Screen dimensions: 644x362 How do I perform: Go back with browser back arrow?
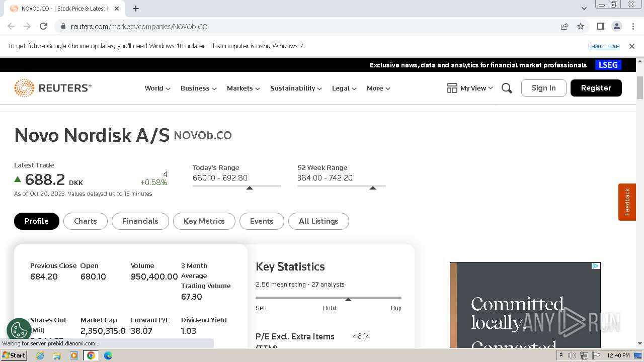point(11,26)
